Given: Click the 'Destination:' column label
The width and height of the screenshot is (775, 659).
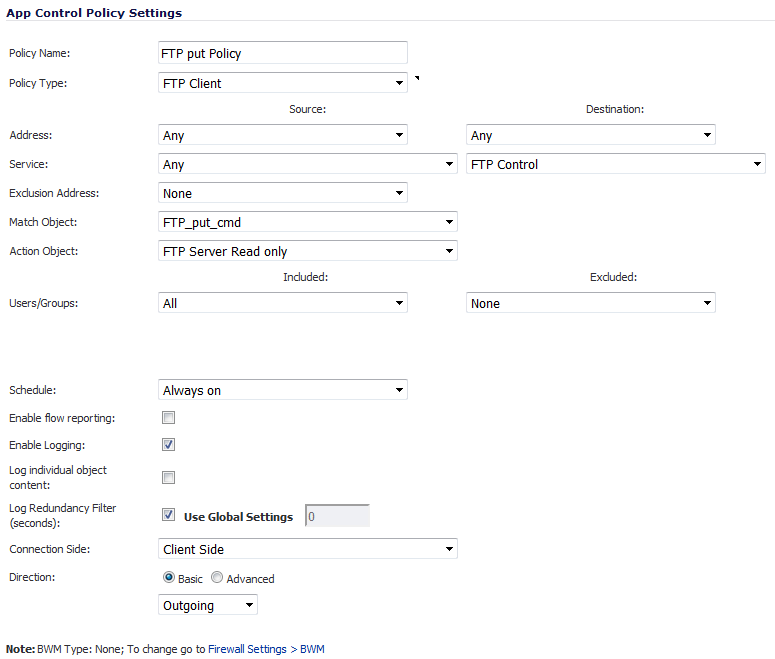Looking at the screenshot, I should 615,109.
